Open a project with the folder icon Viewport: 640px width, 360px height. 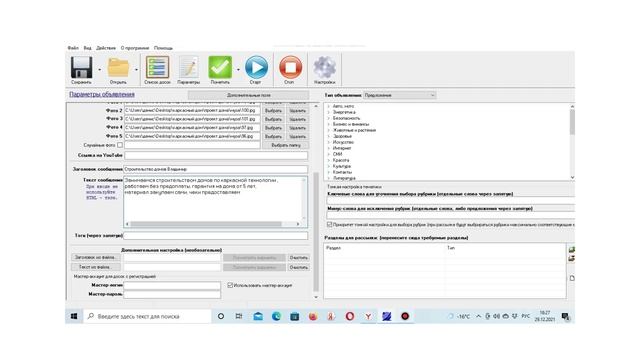pos(118,67)
